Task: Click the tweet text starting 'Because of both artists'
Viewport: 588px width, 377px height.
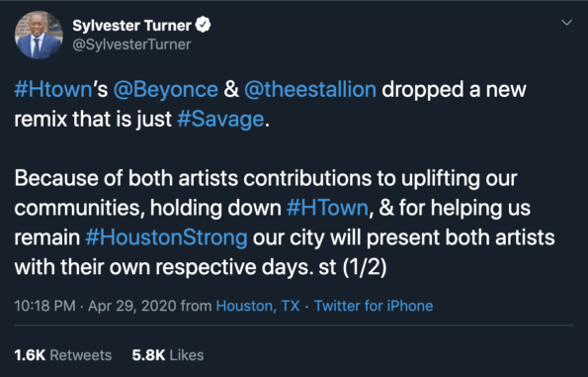Action: (x=285, y=223)
